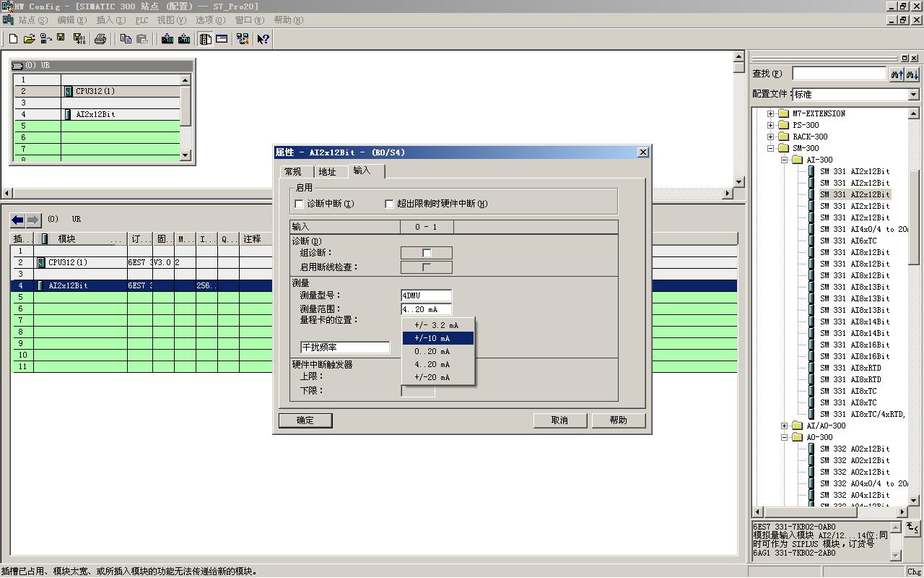Enable the 超出限制时硬件中断 checkbox

389,204
